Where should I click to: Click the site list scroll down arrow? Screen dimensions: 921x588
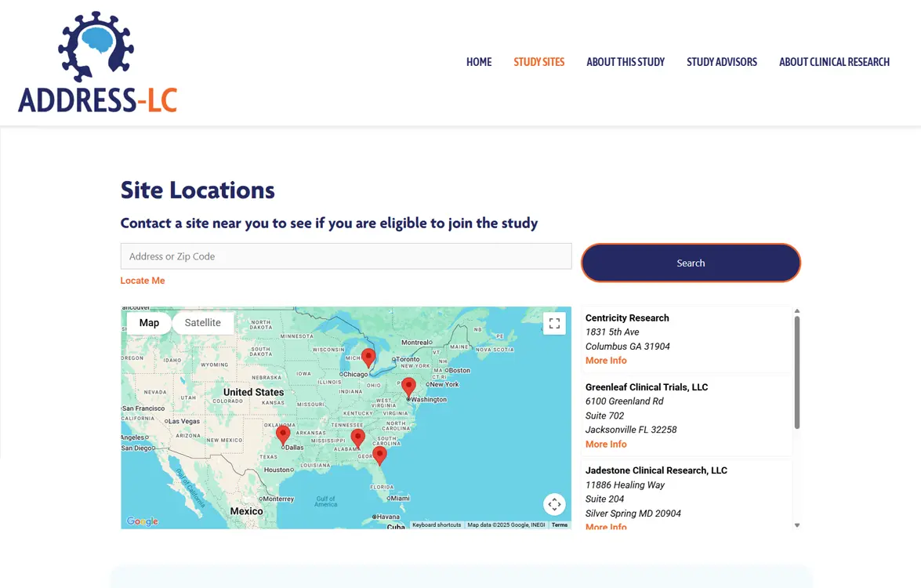(797, 525)
